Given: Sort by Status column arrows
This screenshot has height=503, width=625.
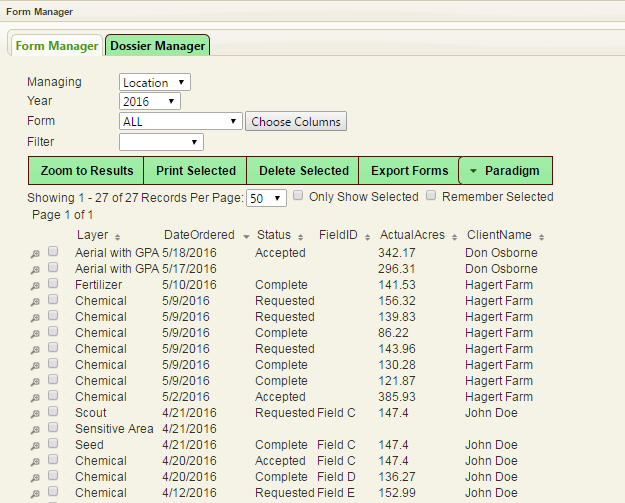Looking at the screenshot, I should point(301,237).
